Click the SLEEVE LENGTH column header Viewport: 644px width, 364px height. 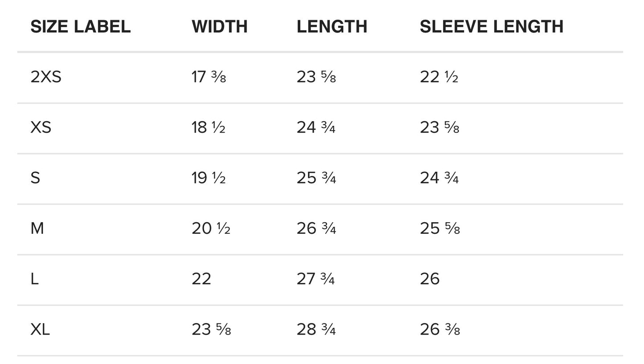(491, 27)
